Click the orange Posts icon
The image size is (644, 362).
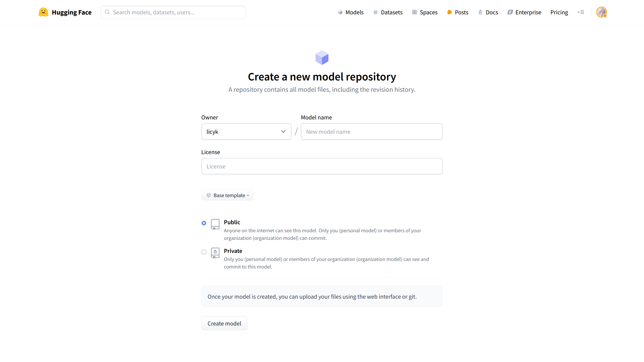(x=449, y=12)
